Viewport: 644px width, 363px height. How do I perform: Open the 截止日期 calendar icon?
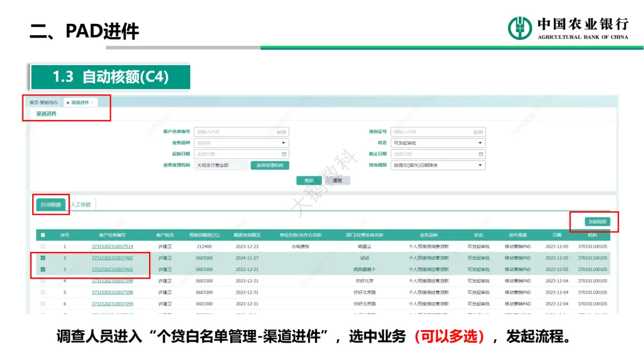coord(481,154)
